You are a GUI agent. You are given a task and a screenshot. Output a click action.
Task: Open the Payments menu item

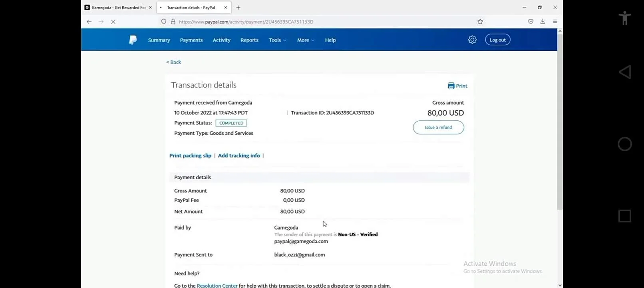[191, 40]
